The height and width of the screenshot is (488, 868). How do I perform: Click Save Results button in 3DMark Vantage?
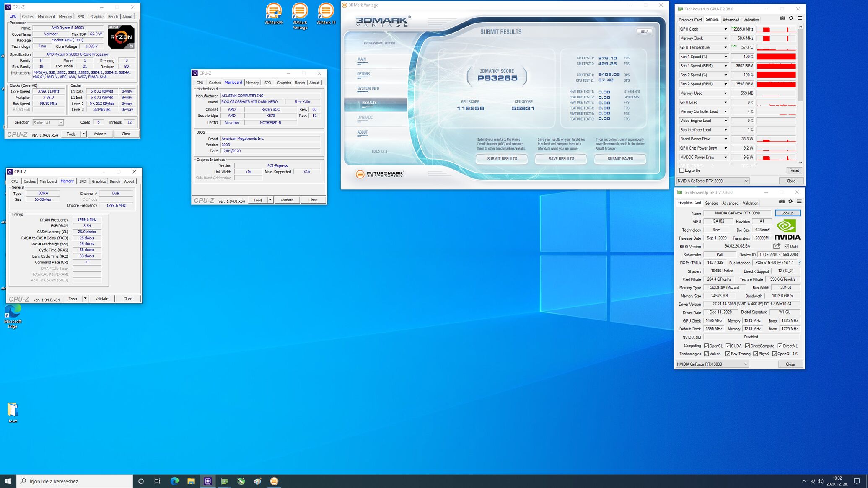point(561,159)
